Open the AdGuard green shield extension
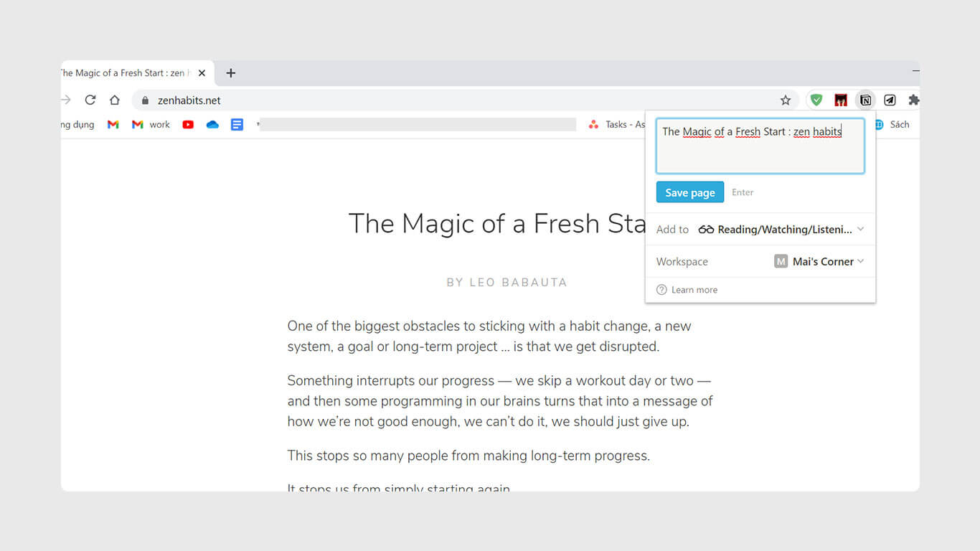980x551 pixels. click(816, 100)
